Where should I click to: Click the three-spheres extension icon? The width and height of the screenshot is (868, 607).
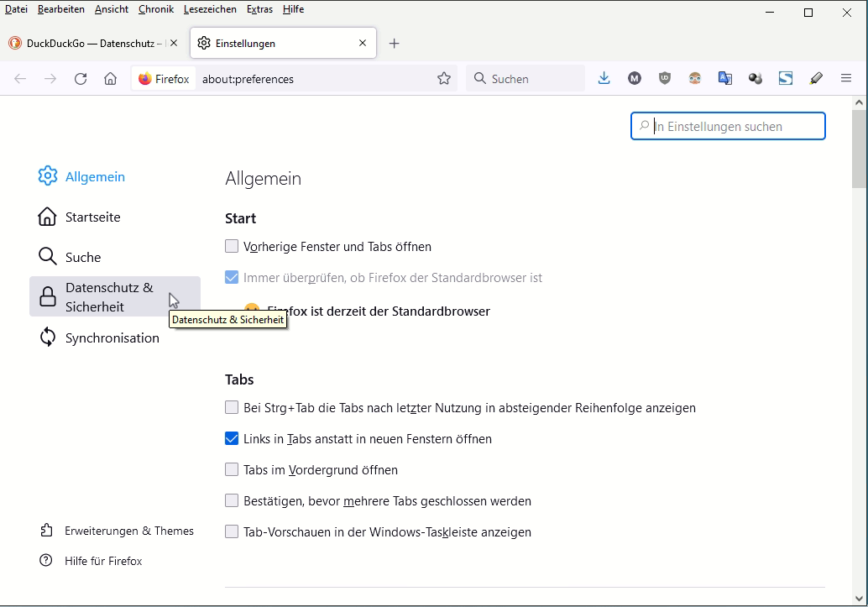[755, 79]
